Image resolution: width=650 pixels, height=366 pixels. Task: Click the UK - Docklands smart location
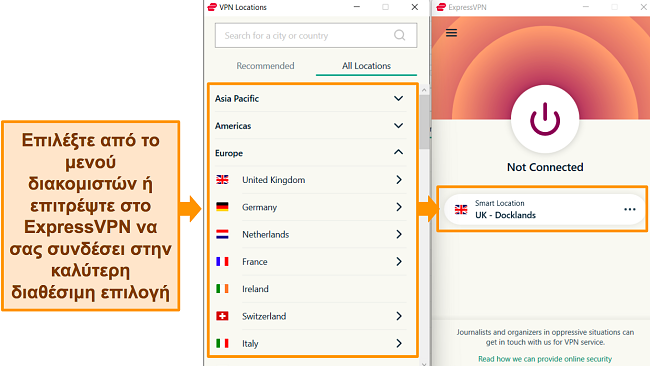(x=544, y=209)
